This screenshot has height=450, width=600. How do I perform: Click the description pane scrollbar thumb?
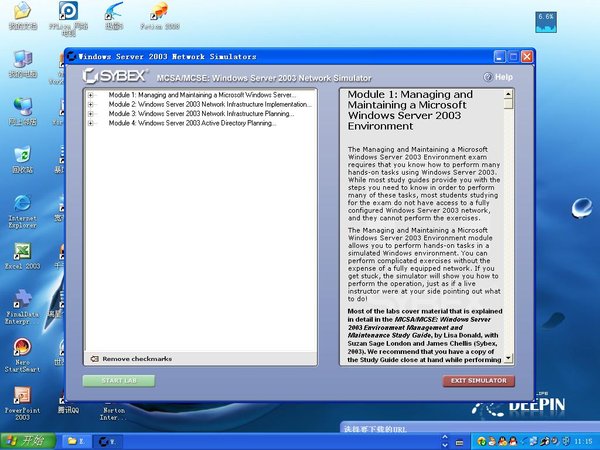tap(508, 104)
